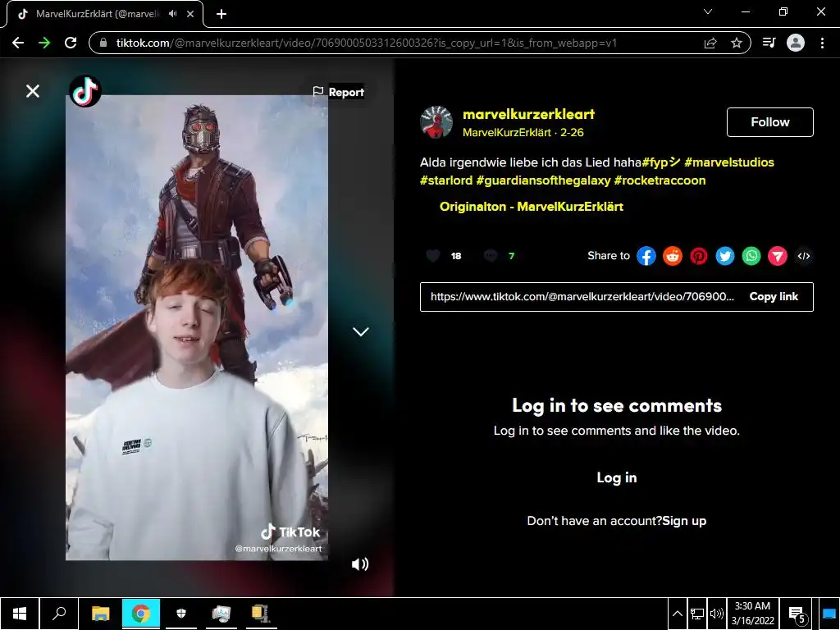Click the video URL text field

[x=582, y=297]
